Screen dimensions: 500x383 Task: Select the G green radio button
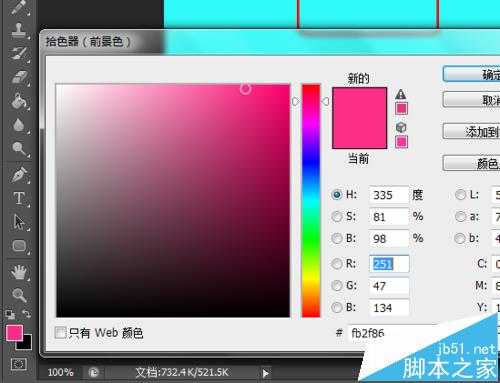[x=337, y=285]
